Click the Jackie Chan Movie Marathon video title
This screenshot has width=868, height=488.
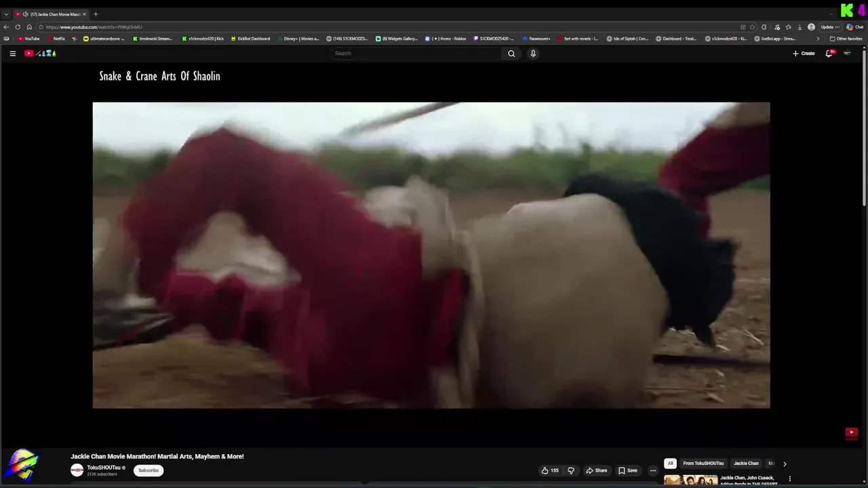[x=157, y=456]
